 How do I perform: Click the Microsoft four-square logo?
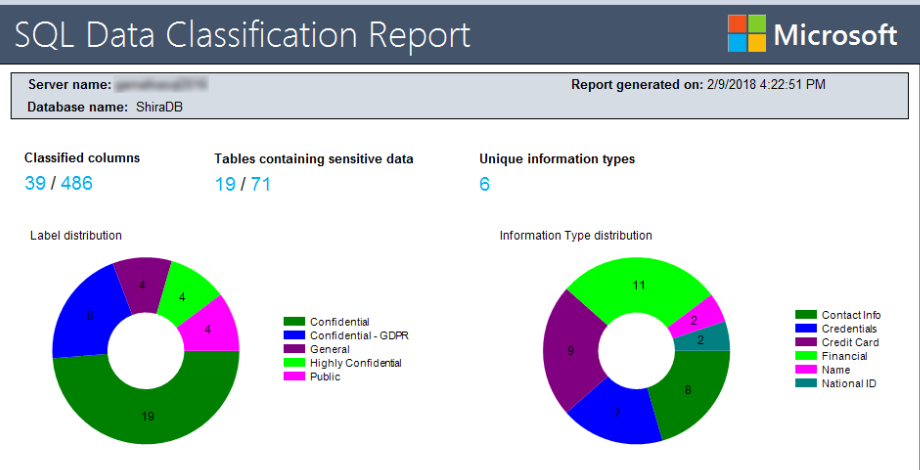pos(747,34)
